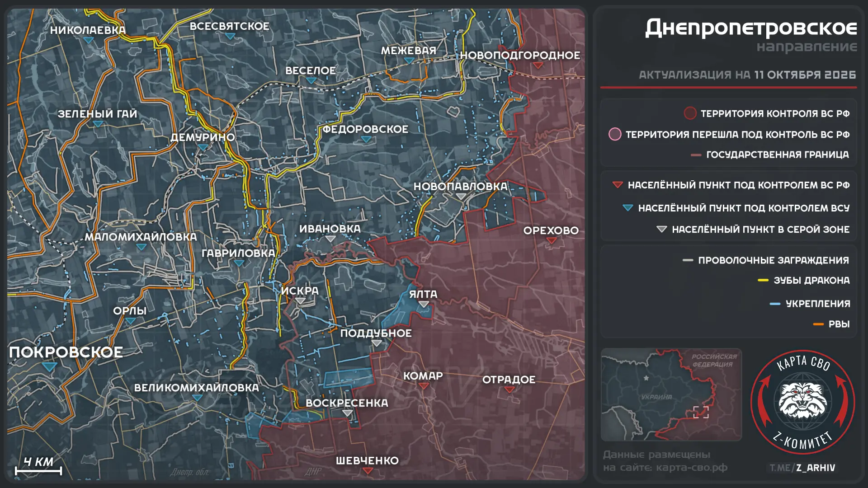Click the Веселое label
The width and height of the screenshot is (868, 488).
click(311, 70)
